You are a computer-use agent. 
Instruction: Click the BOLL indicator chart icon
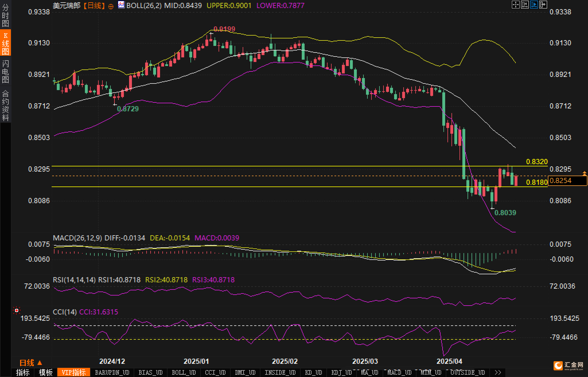pos(121,5)
